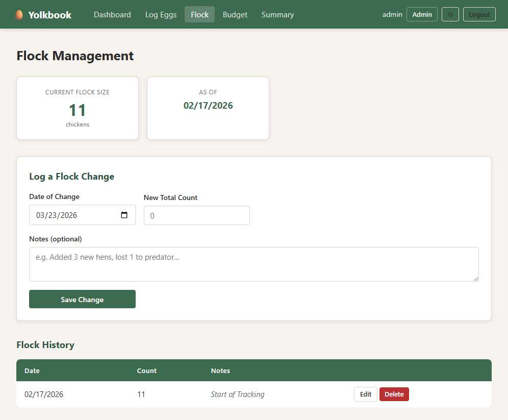Open the Dashboard page
The width and height of the screenshot is (508, 420).
[112, 15]
